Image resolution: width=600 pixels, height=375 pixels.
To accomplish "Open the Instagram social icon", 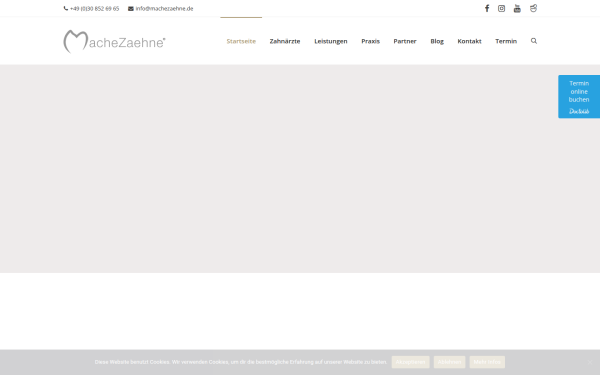I will [501, 8].
